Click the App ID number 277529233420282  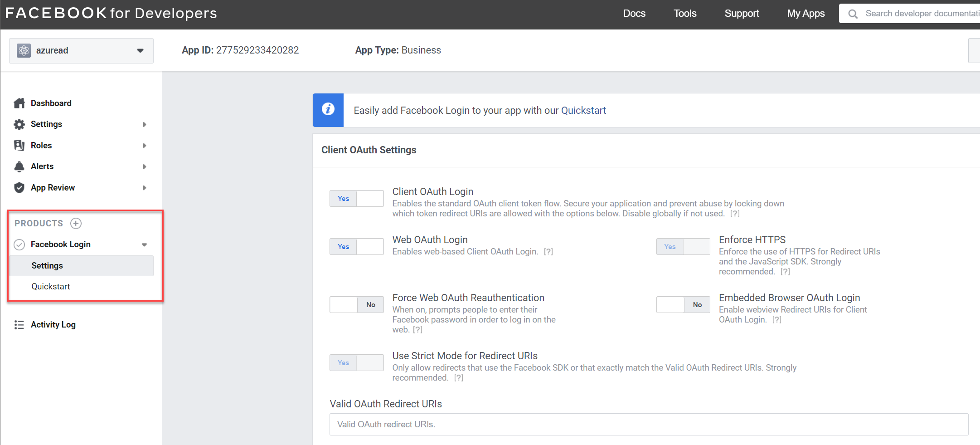[257, 50]
